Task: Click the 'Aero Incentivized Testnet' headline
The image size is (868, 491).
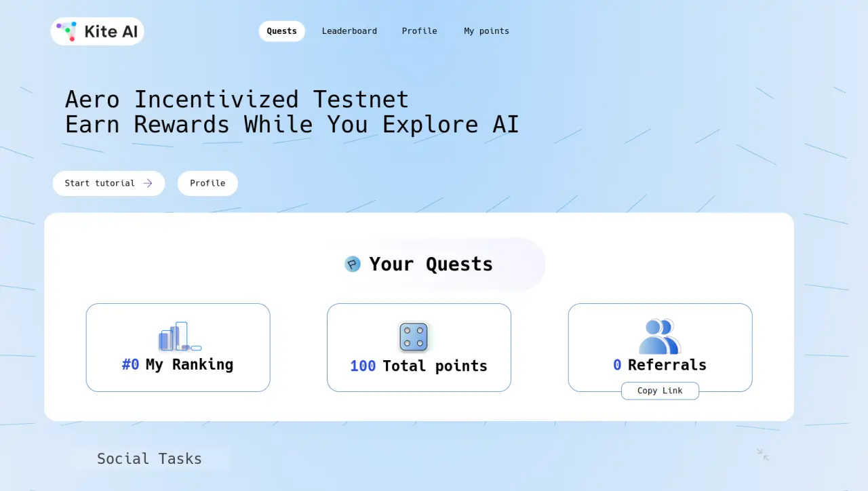Action: tap(237, 100)
